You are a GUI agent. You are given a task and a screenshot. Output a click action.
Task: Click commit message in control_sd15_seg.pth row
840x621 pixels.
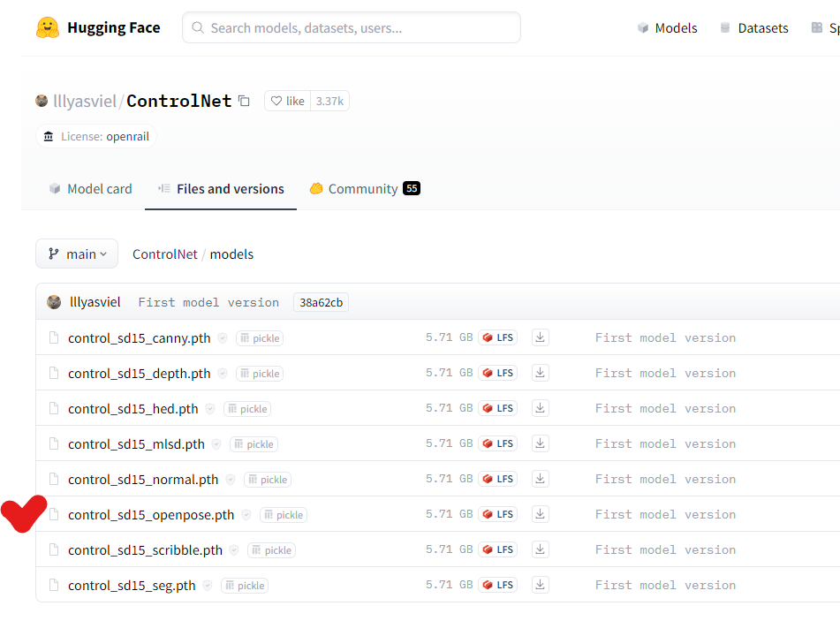point(665,586)
